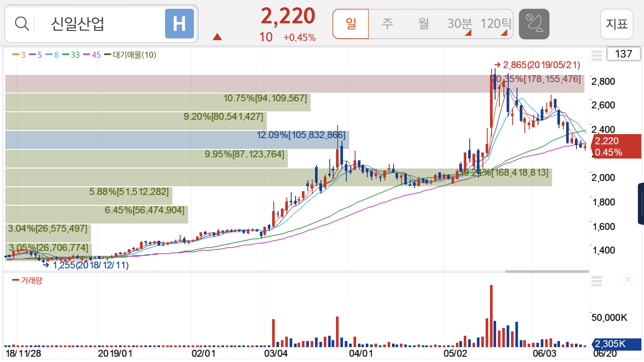Open the gray drawing tools icon

[534, 24]
